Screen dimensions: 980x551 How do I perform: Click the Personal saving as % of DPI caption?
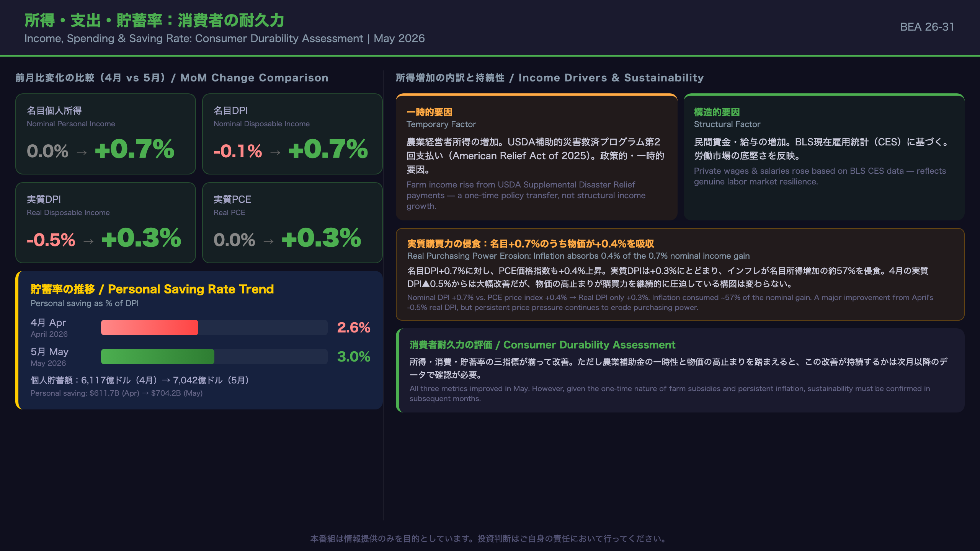85,303
